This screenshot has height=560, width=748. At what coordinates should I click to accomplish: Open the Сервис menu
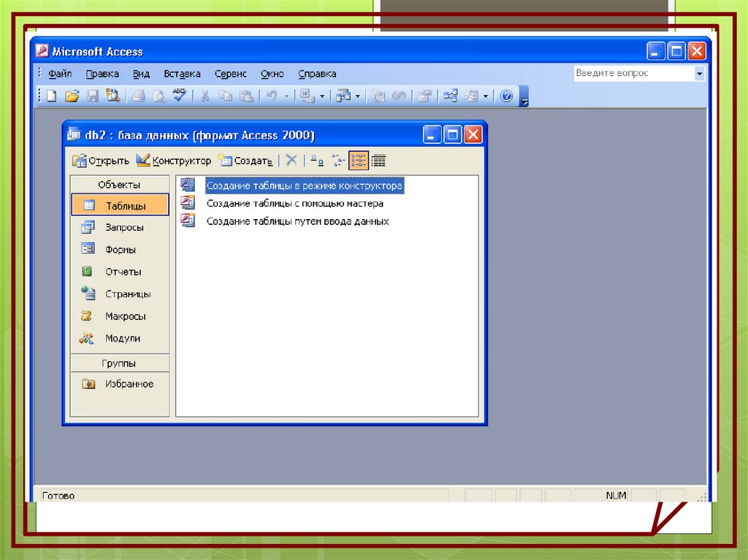point(230,74)
